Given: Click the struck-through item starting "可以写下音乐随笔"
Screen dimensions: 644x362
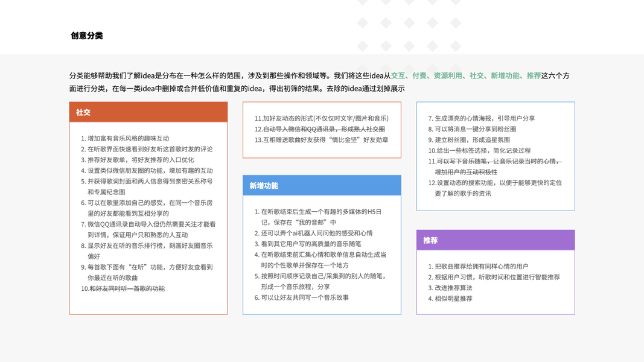Looking at the screenshot, I should click(495, 167).
